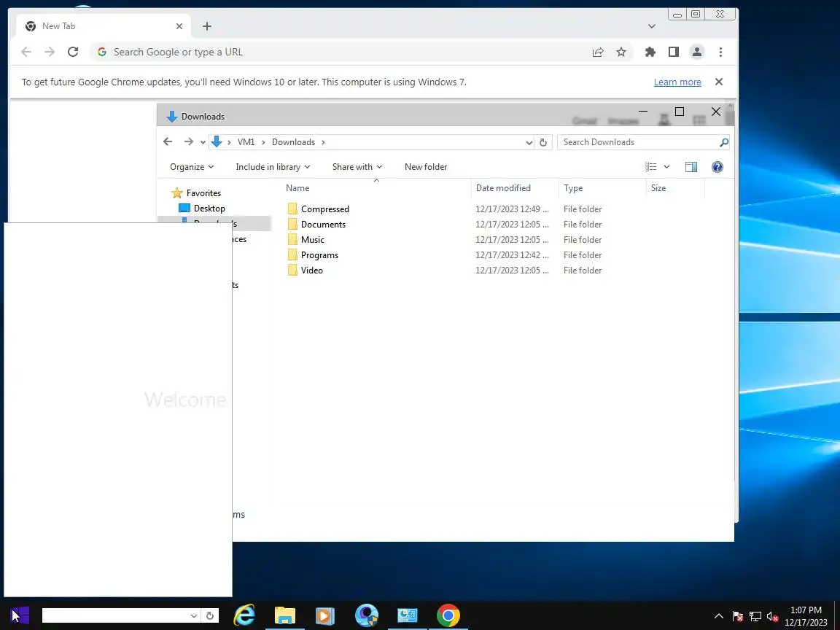Go back in Chrome history
Image resolution: width=840 pixels, height=630 pixels.
(x=26, y=52)
